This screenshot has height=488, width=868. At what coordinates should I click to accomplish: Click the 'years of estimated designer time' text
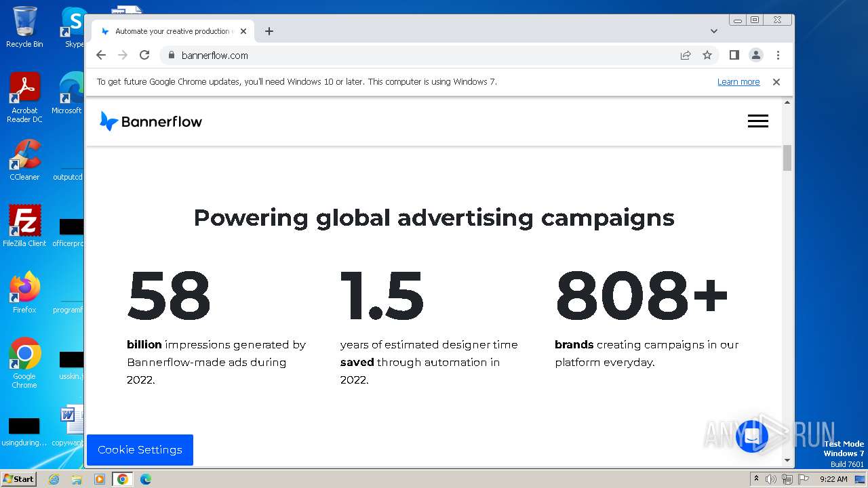429,344
